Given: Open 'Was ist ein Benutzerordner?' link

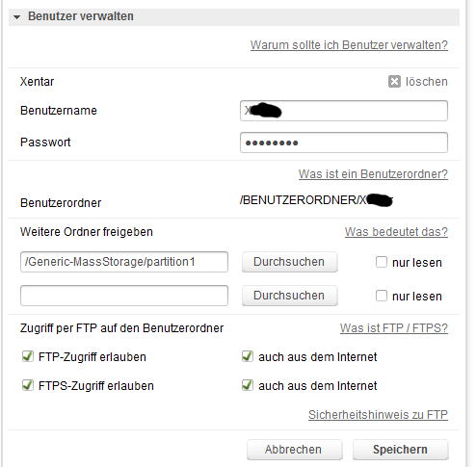Looking at the screenshot, I should [x=373, y=174].
